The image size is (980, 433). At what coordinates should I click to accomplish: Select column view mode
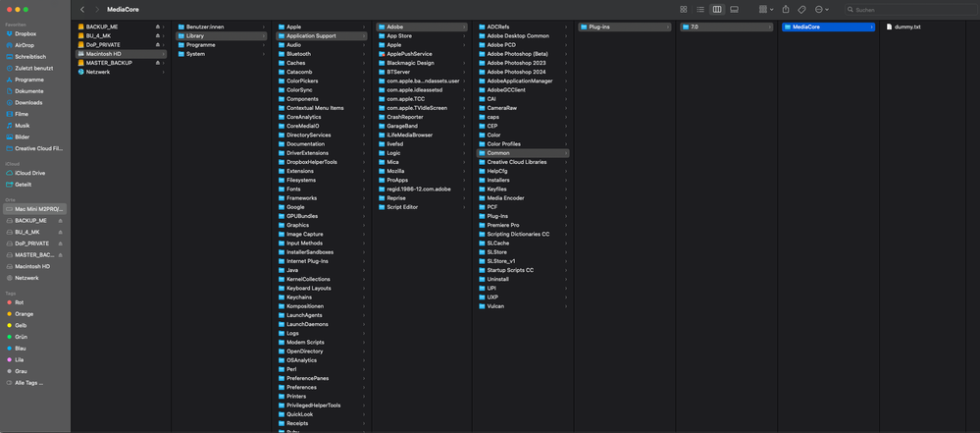(x=717, y=10)
